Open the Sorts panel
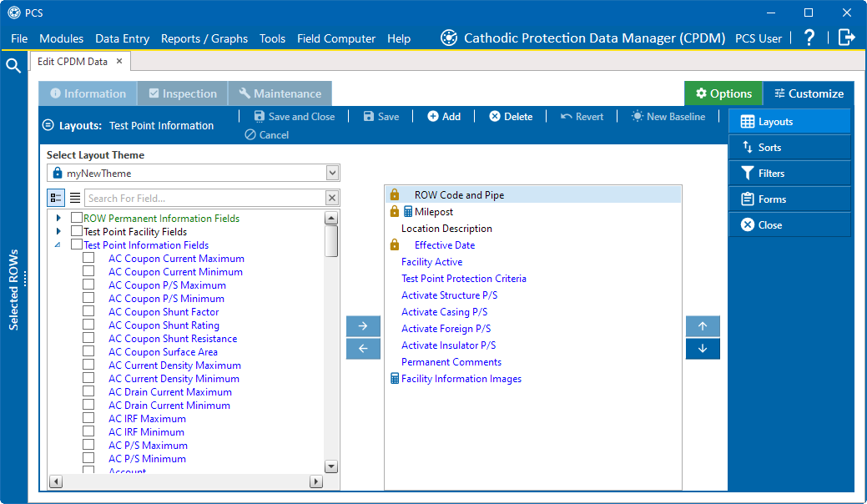The image size is (867, 504). 789,148
